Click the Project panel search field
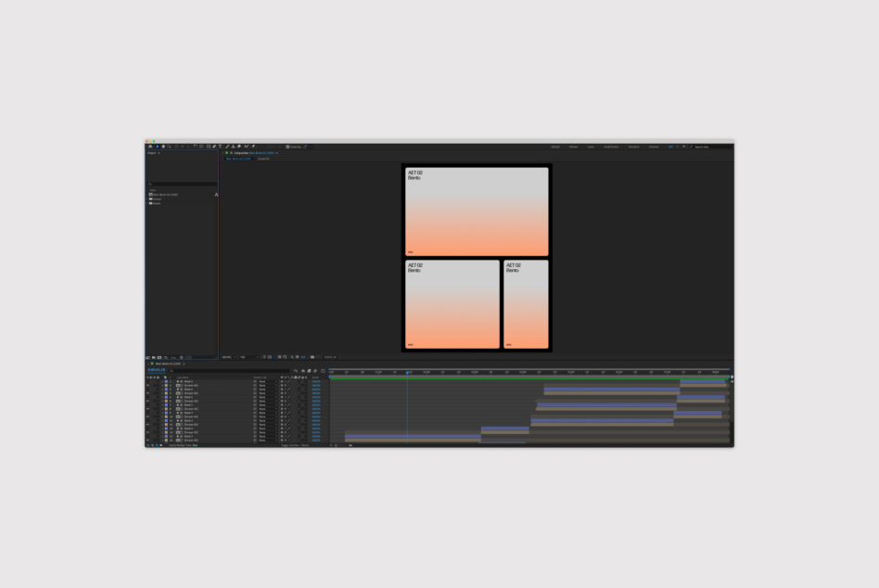The image size is (879, 588). (182, 184)
